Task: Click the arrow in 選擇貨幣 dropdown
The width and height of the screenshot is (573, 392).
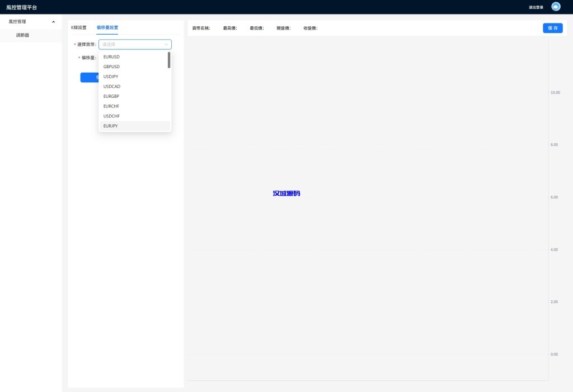Action: (166, 44)
